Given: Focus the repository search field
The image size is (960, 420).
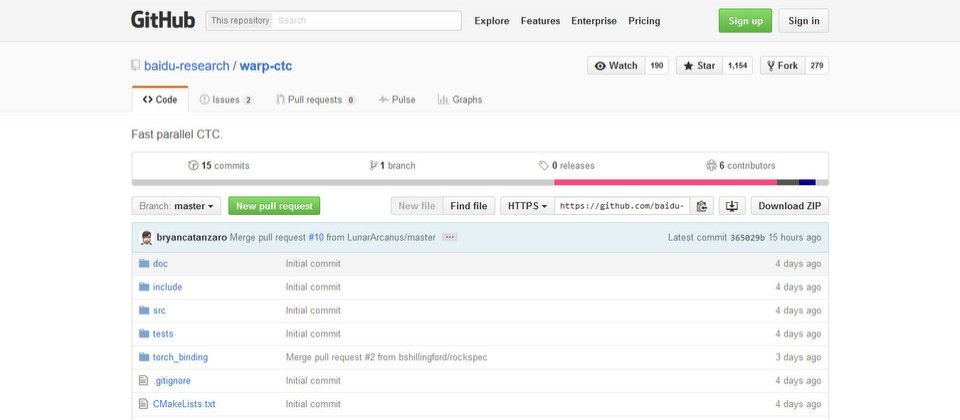Looking at the screenshot, I should tap(366, 20).
